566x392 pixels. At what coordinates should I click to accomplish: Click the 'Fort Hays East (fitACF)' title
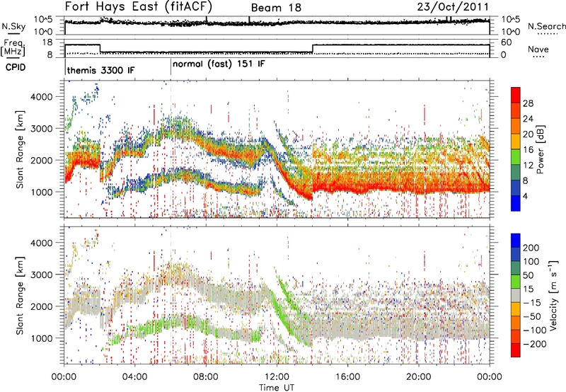pos(138,6)
